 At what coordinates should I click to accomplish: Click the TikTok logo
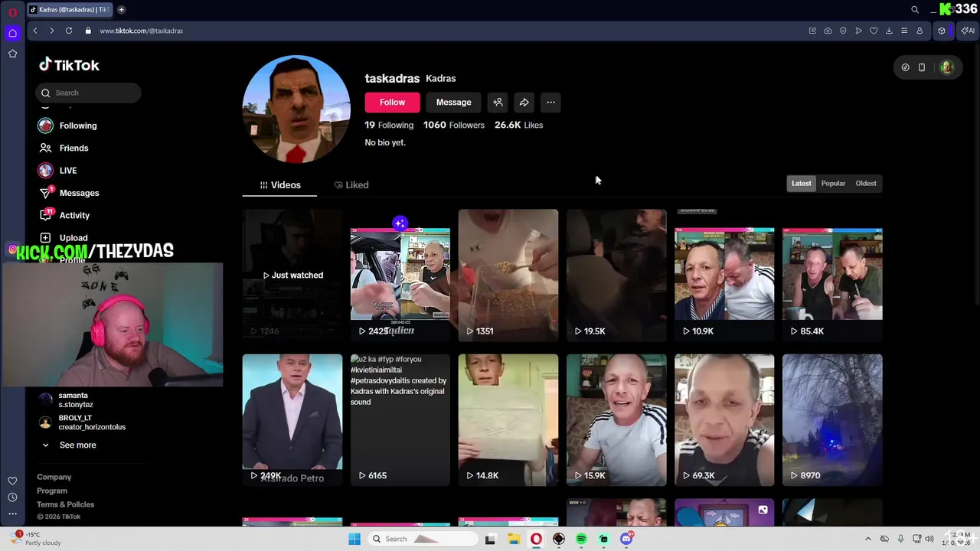click(x=70, y=65)
